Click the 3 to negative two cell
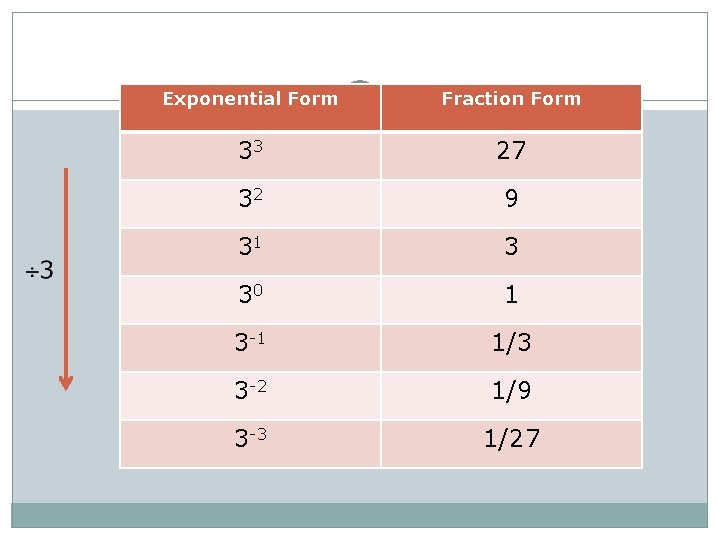The width and height of the screenshot is (720, 540). point(250,396)
